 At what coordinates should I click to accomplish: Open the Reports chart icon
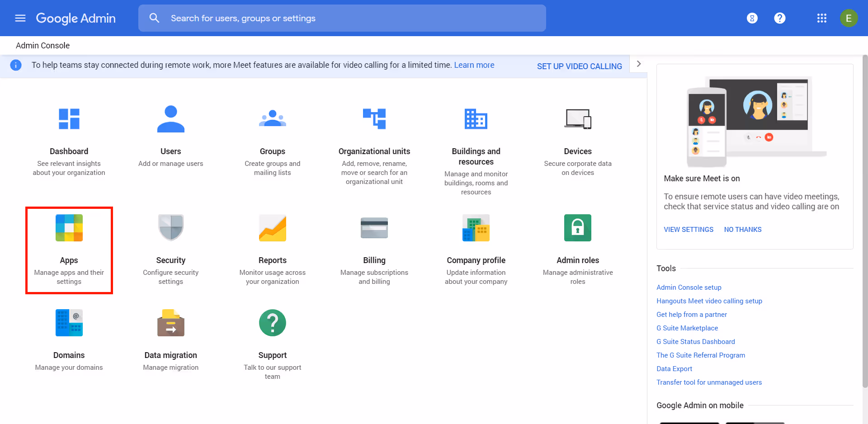pyautogui.click(x=273, y=228)
